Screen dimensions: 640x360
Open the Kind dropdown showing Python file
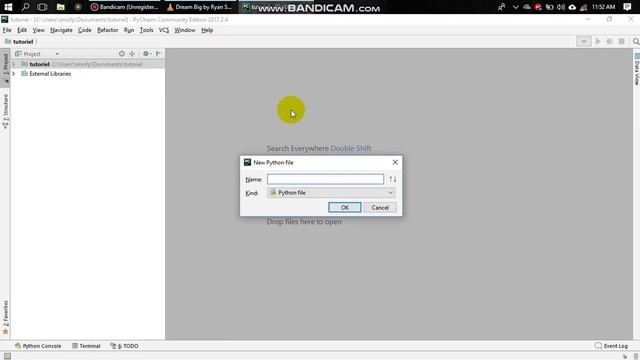331,193
